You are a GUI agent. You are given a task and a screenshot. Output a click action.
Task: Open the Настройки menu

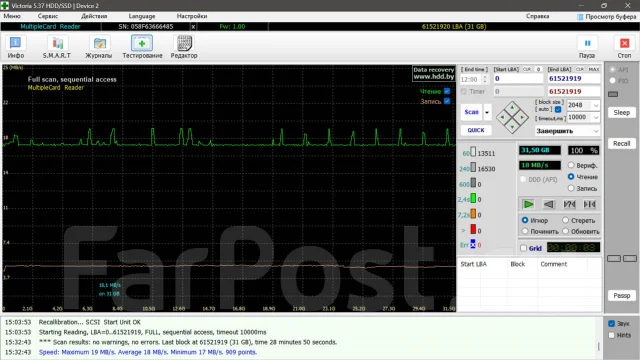click(192, 16)
